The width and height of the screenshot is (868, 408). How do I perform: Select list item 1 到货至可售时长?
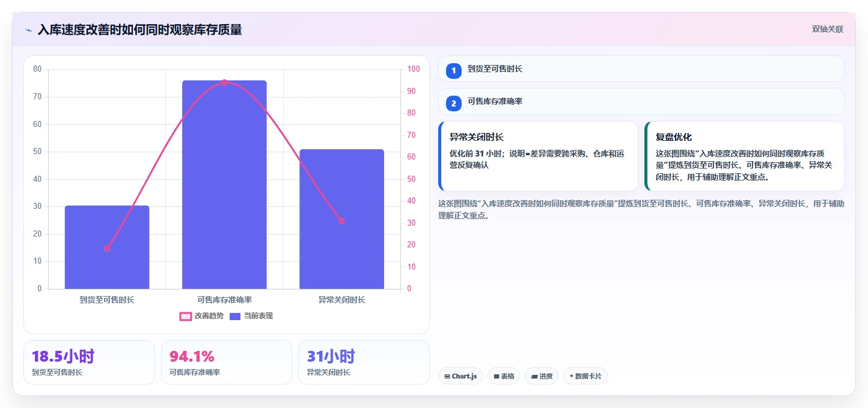pos(641,69)
